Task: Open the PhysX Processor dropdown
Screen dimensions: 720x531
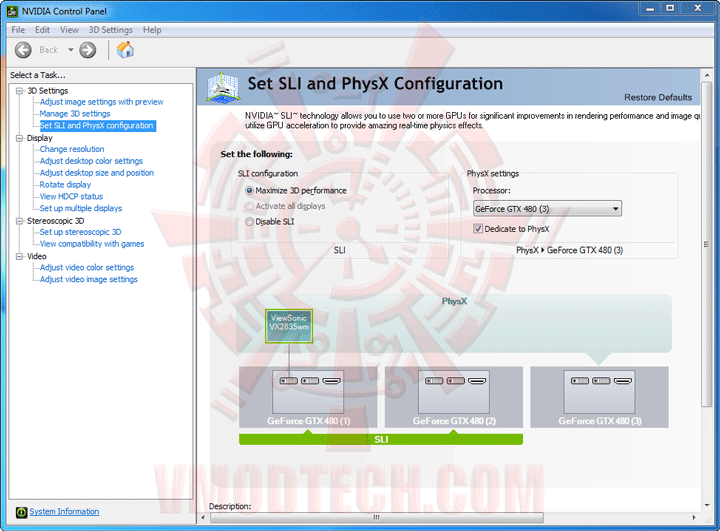Action: coord(547,209)
